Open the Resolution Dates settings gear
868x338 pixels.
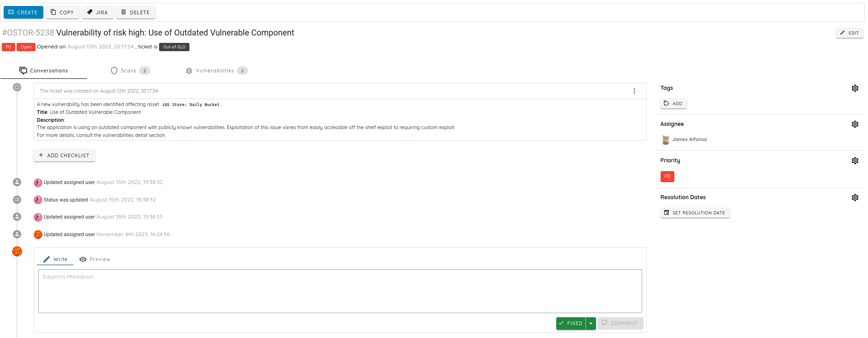[855, 197]
